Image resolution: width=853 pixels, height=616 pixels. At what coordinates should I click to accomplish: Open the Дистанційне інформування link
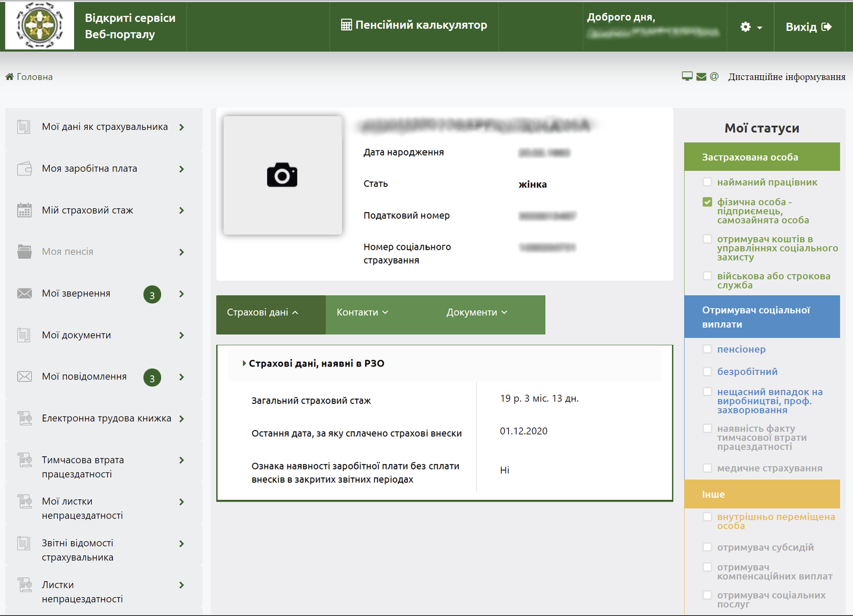tap(786, 77)
